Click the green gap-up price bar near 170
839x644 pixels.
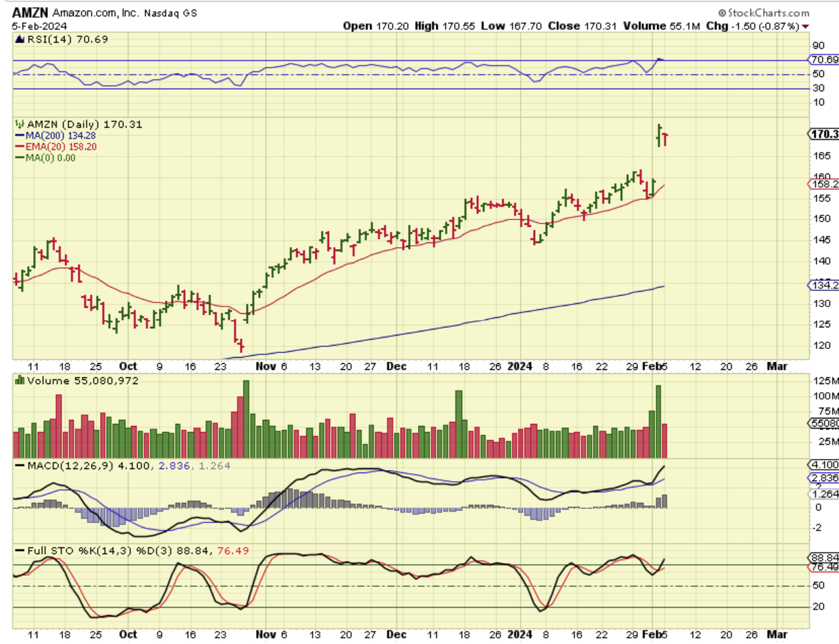coord(659,135)
